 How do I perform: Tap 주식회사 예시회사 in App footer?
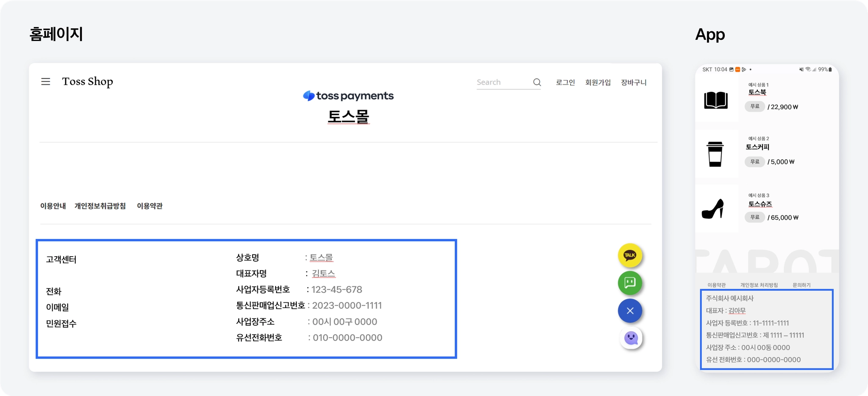coord(730,298)
